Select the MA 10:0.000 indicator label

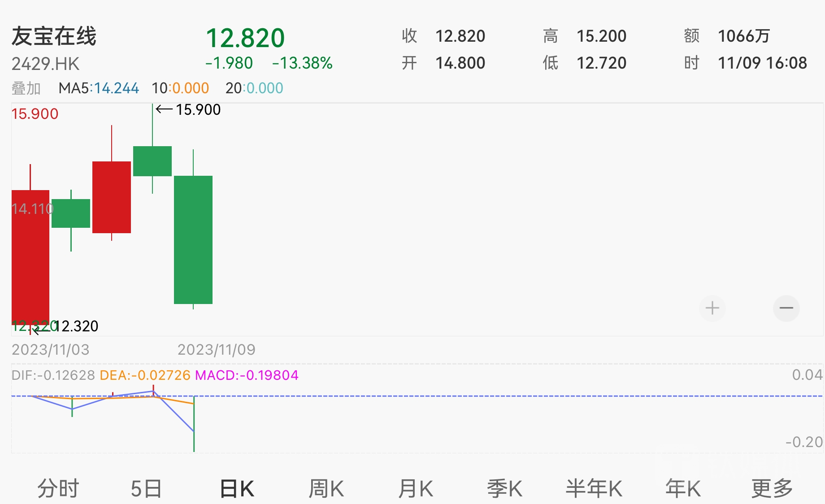point(180,88)
